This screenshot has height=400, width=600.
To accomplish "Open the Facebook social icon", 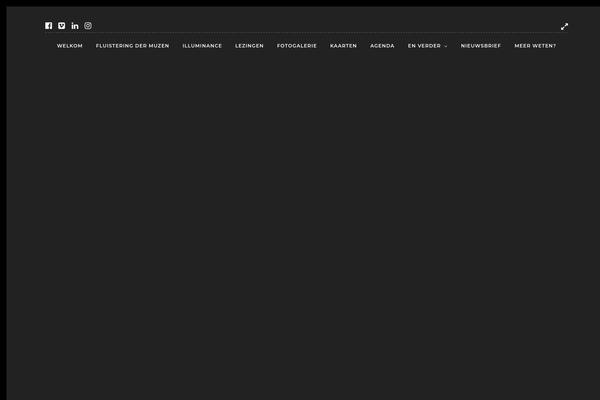I will pos(49,26).
